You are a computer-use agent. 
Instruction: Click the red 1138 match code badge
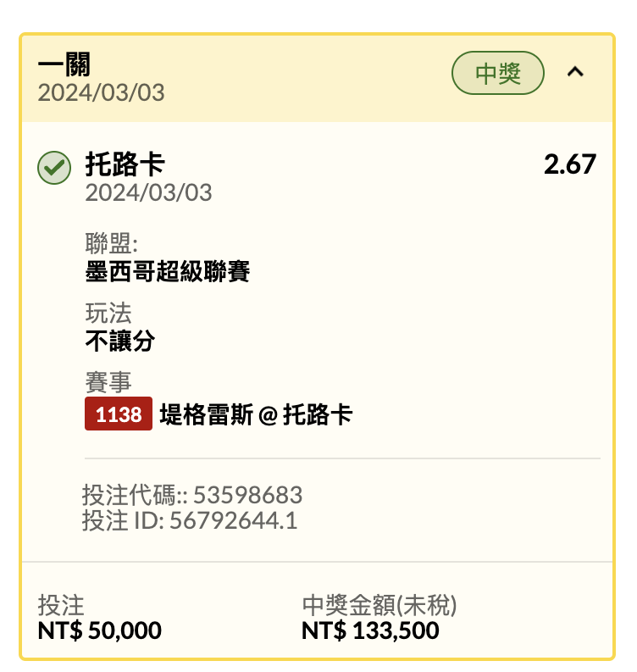(x=119, y=414)
